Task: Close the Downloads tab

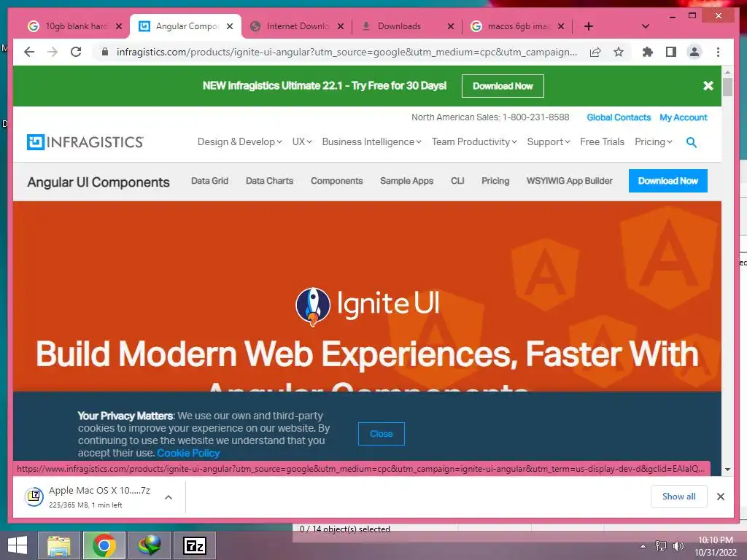Action: (x=451, y=26)
